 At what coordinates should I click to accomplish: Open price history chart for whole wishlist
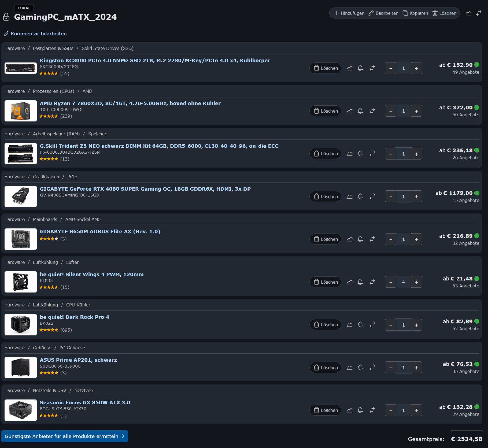pyautogui.click(x=468, y=13)
